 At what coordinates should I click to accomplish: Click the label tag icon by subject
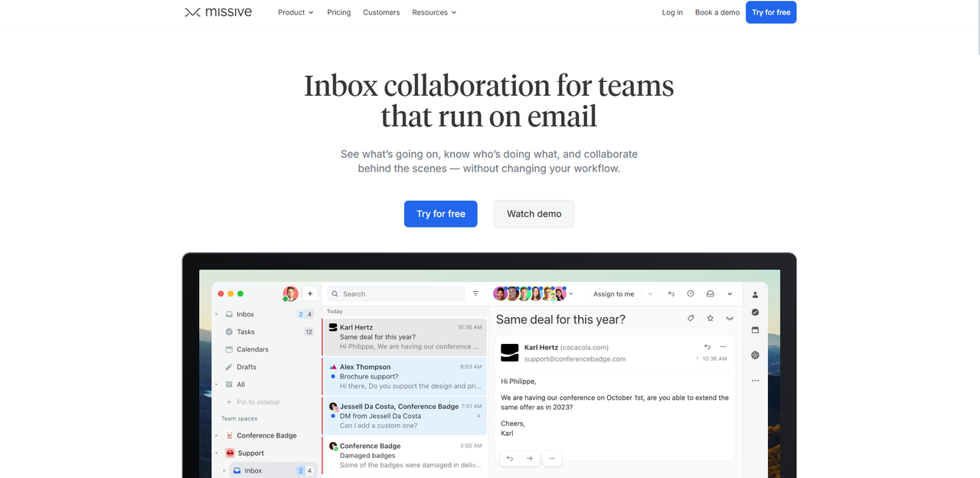(691, 318)
